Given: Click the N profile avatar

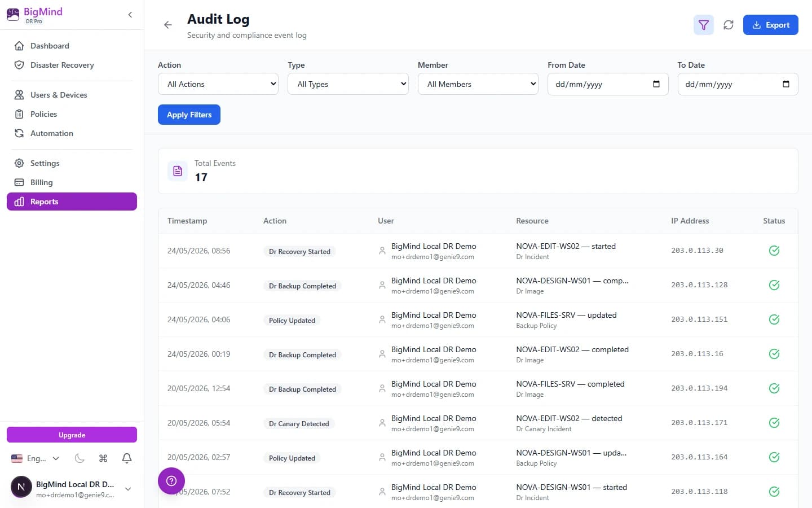Looking at the screenshot, I should pyautogui.click(x=21, y=487).
